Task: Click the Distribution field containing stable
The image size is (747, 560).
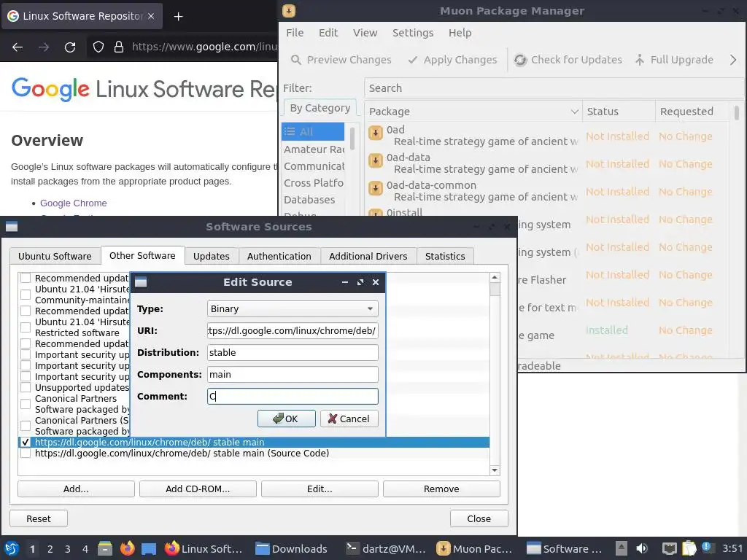Action: pyautogui.click(x=293, y=352)
